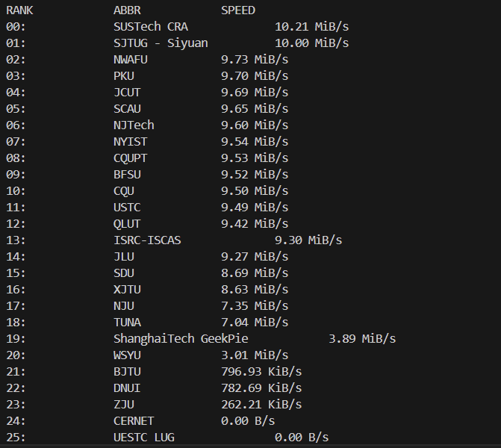Select the SDU mirror name

click(x=124, y=273)
